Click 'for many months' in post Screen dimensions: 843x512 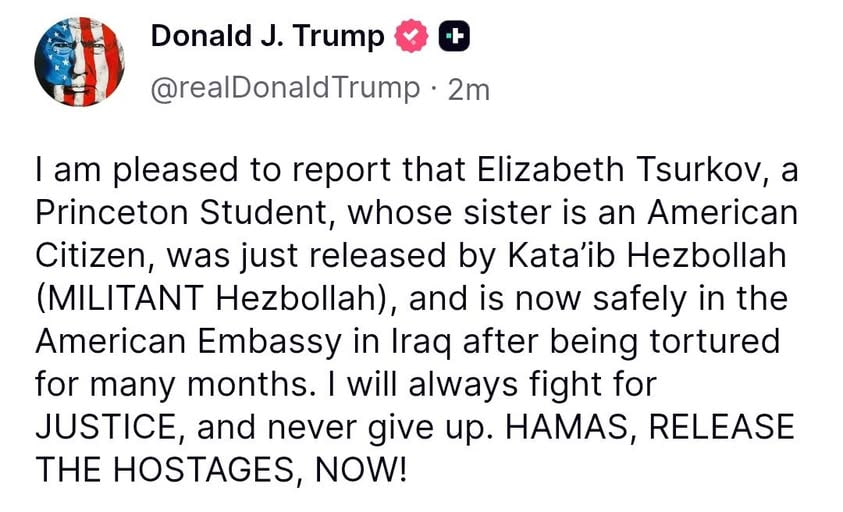tap(174, 385)
